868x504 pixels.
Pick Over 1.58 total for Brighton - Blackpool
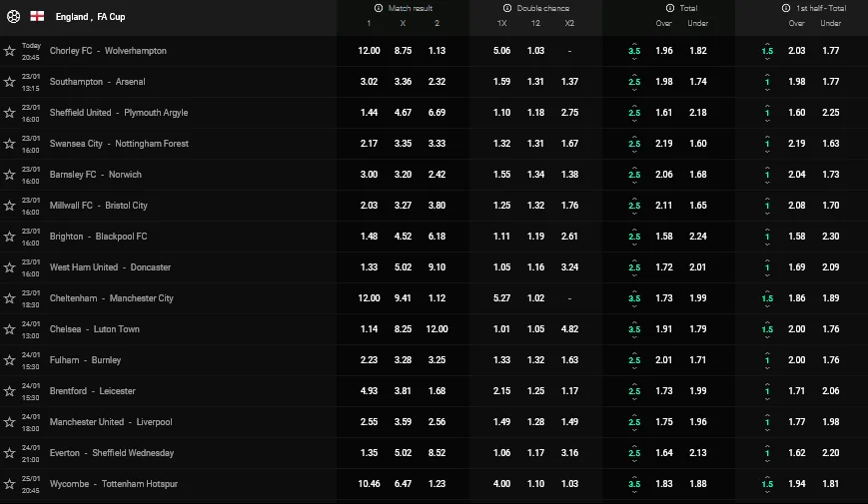(664, 237)
